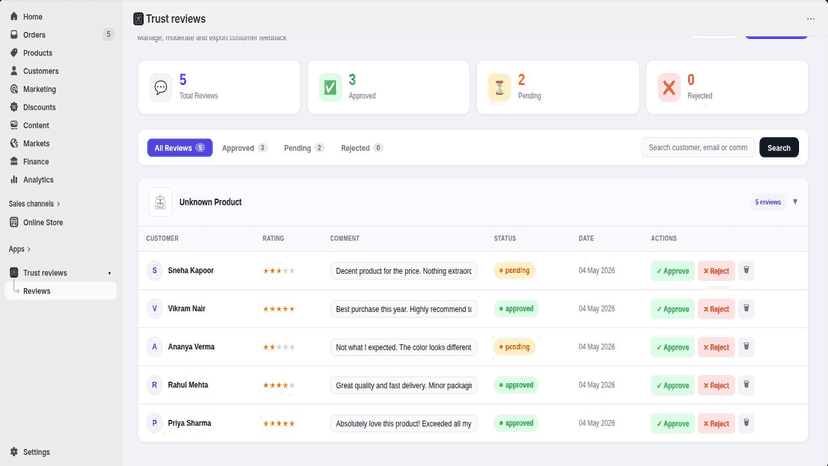Image resolution: width=828 pixels, height=466 pixels.
Task: Click Sneha Kapoor's comment text box
Action: (403, 271)
